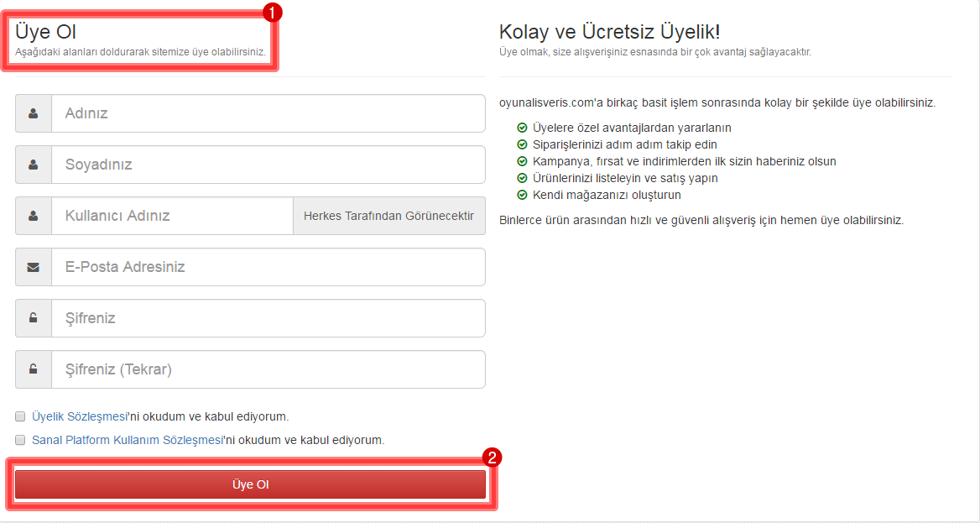This screenshot has width=980, height=523.
Task: Click the Kolay ve Ücretsiz Üyelik! heading
Action: (609, 32)
